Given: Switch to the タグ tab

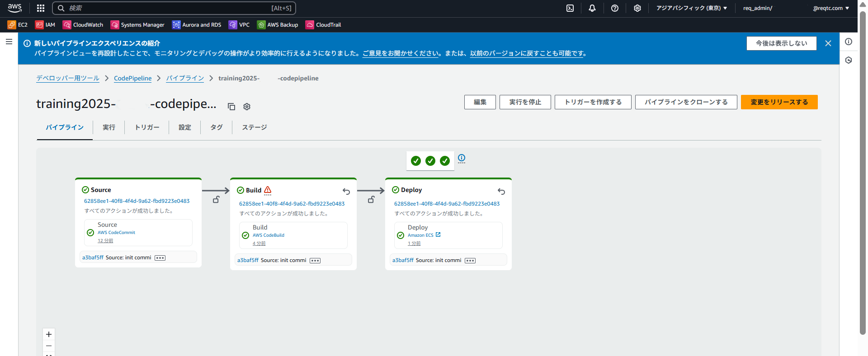Looking at the screenshot, I should tap(217, 127).
